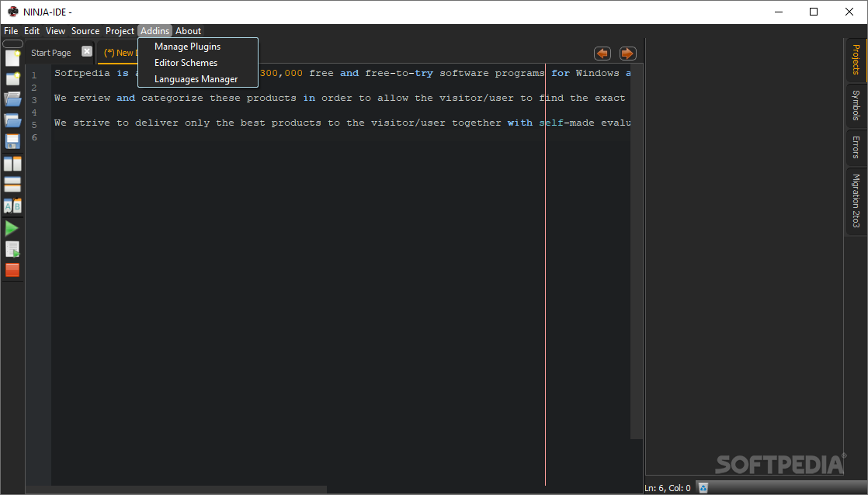The width and height of the screenshot is (868, 495).
Task: Open the File menu
Action: [11, 31]
